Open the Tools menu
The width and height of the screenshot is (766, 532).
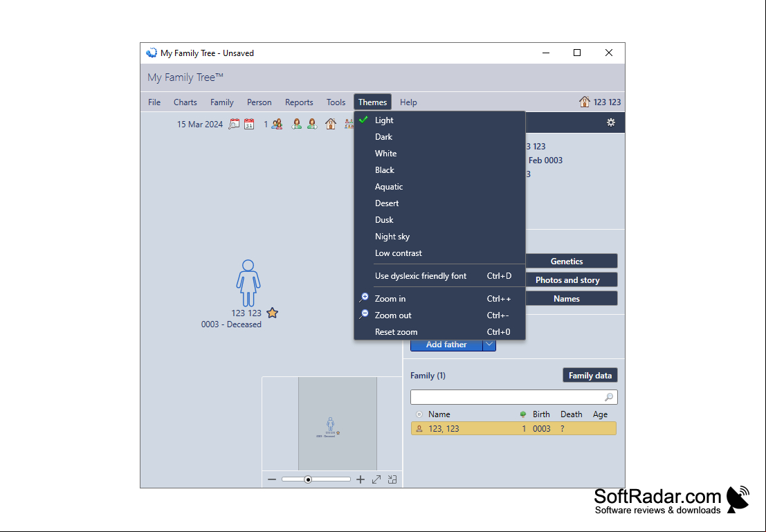click(x=336, y=102)
